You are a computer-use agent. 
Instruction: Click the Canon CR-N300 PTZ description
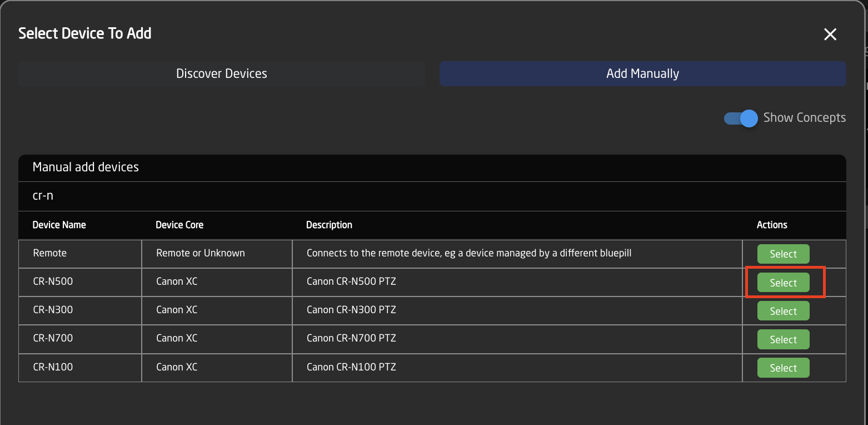point(351,310)
